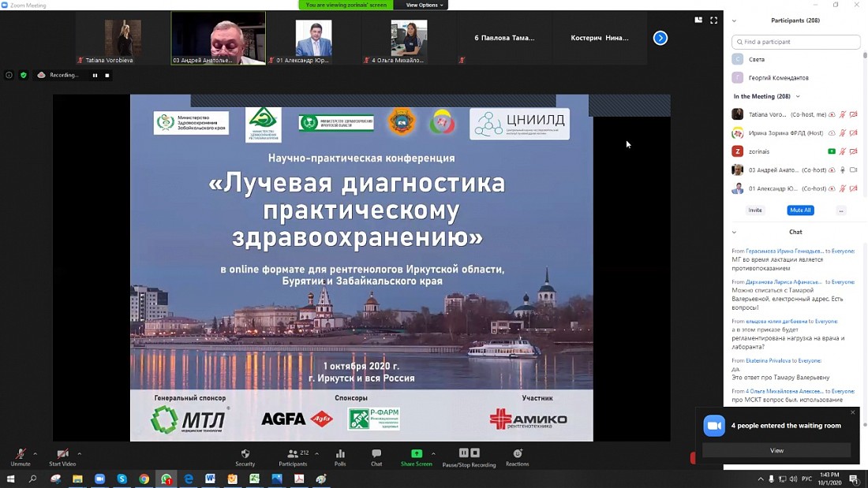Enter full screen mode icon
The width and height of the screenshot is (868, 488).
click(x=713, y=20)
